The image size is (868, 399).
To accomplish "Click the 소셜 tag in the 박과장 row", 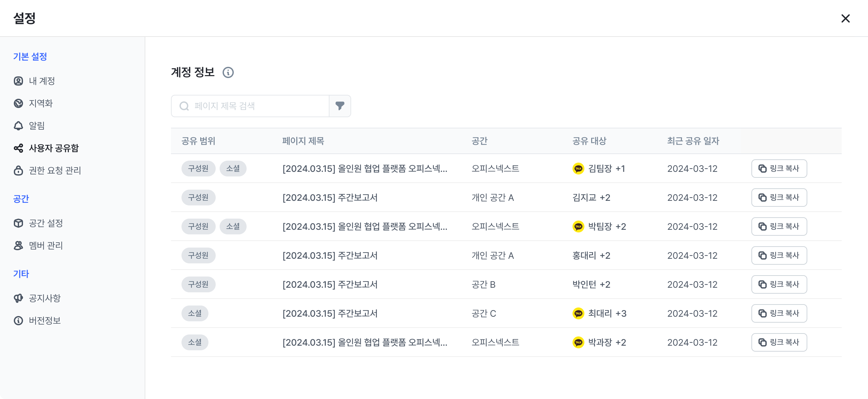I will coord(195,342).
